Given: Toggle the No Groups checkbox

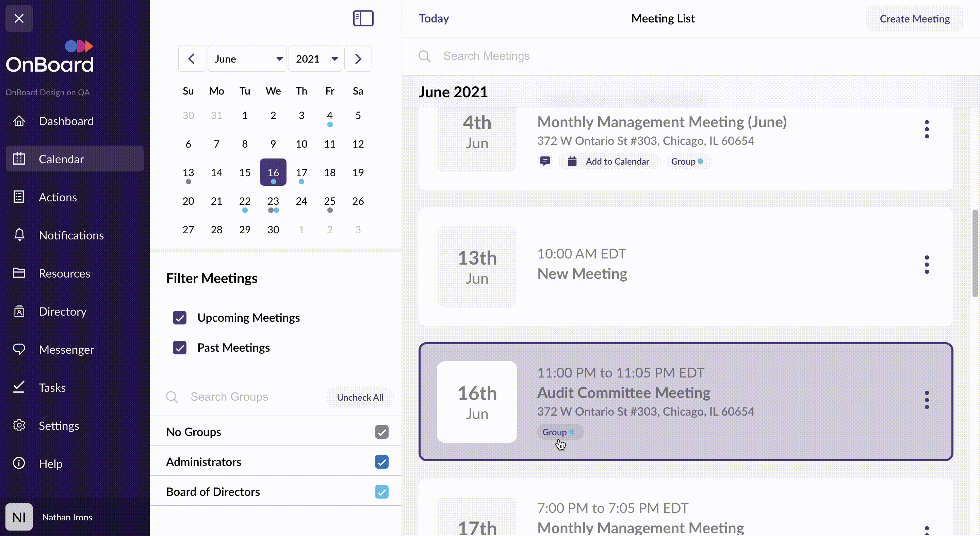Looking at the screenshot, I should click(x=381, y=432).
